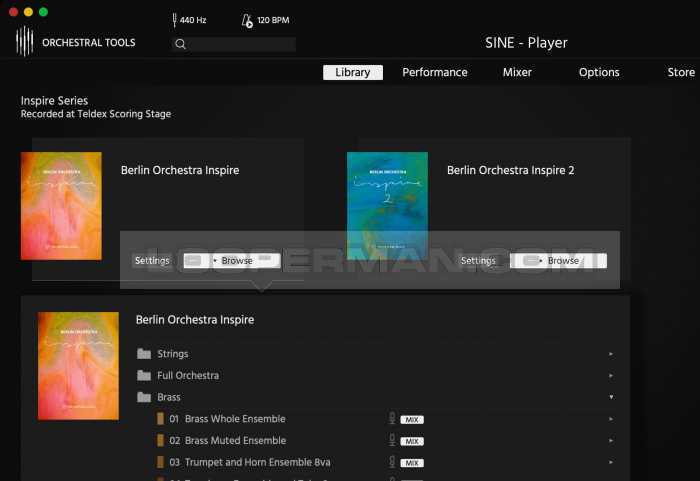Switch to the Library tab
The width and height of the screenshot is (700, 481).
click(353, 72)
